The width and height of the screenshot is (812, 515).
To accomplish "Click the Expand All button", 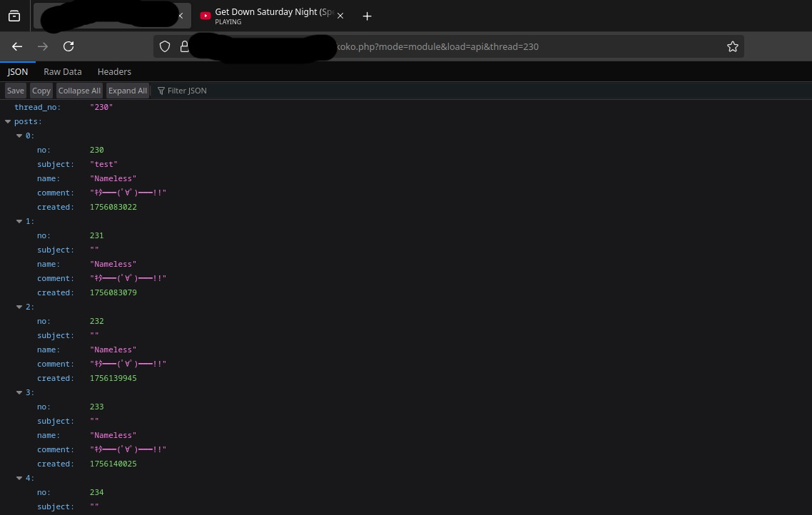I will click(128, 91).
